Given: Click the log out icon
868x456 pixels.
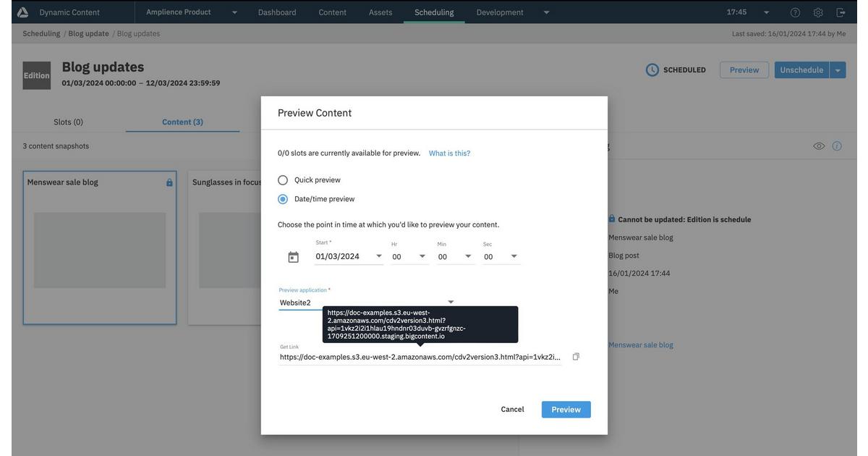Looking at the screenshot, I should click(x=841, y=12).
